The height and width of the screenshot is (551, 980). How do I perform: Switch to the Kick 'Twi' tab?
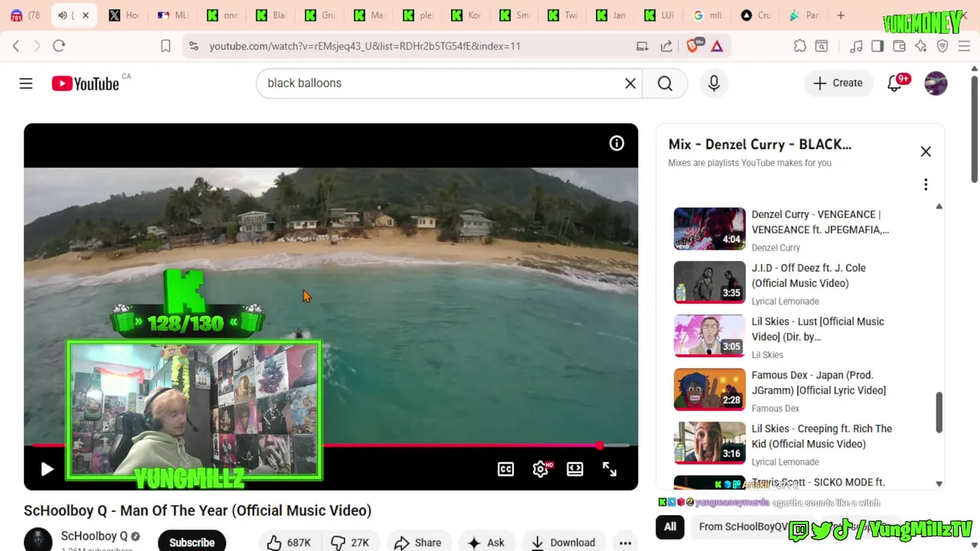563,15
